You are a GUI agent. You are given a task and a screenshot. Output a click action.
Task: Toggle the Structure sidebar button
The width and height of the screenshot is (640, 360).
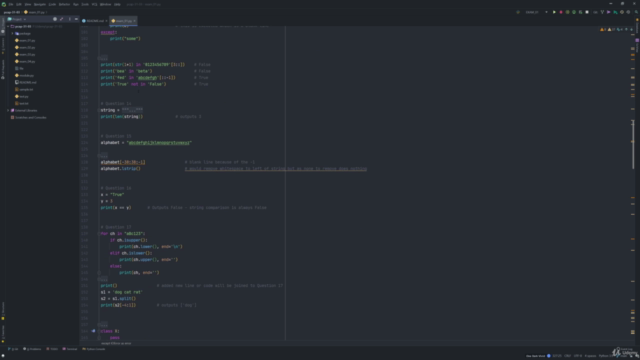tap(2, 311)
